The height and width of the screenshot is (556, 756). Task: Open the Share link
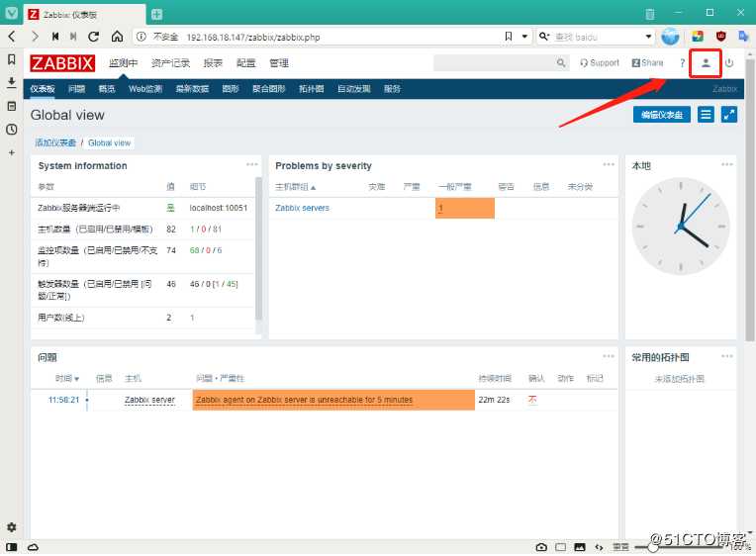(x=647, y=63)
